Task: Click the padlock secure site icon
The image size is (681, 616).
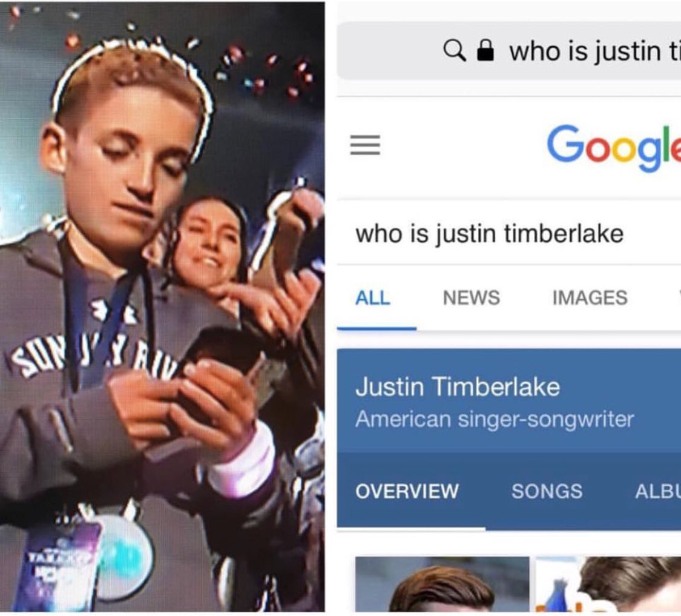Action: (x=485, y=50)
